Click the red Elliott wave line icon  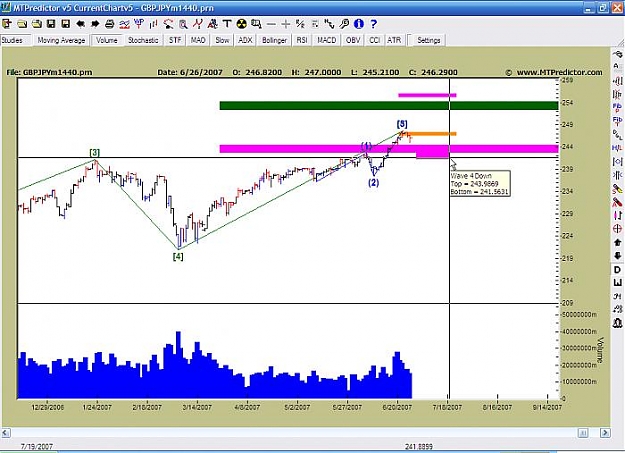198,24
